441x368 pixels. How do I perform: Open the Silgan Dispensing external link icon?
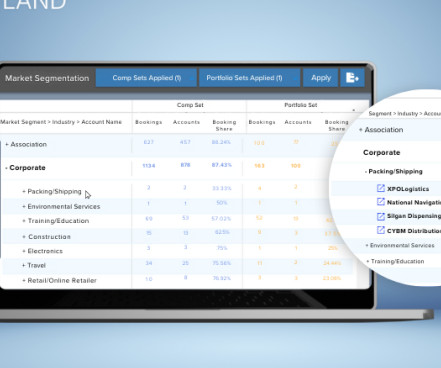tap(381, 216)
